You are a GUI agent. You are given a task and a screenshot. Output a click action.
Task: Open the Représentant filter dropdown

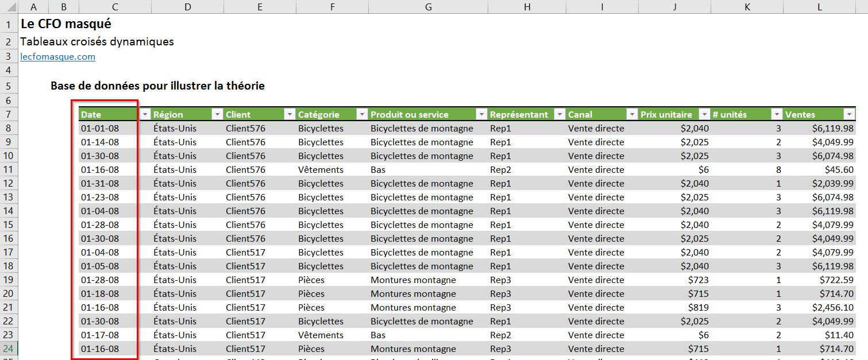pyautogui.click(x=560, y=114)
